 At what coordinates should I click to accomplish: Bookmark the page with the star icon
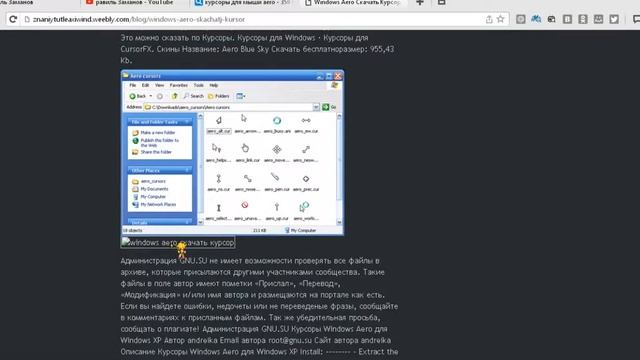coord(500,19)
